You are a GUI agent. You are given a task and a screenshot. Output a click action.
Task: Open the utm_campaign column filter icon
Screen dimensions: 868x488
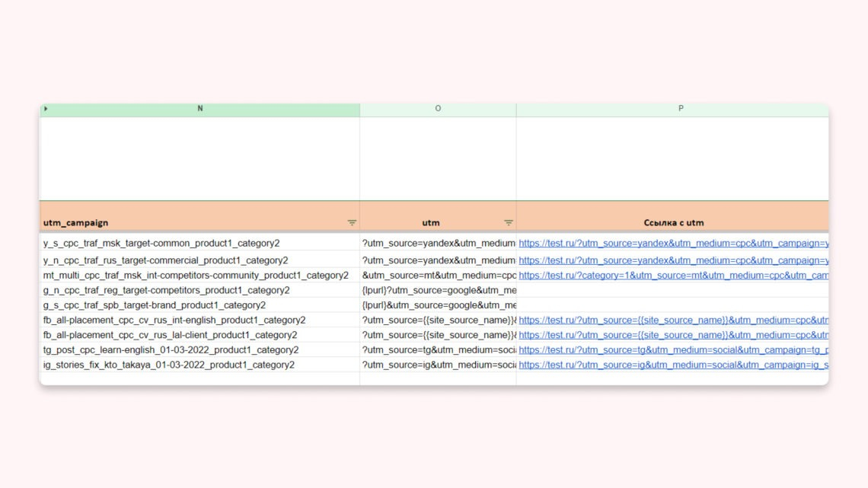tap(352, 222)
